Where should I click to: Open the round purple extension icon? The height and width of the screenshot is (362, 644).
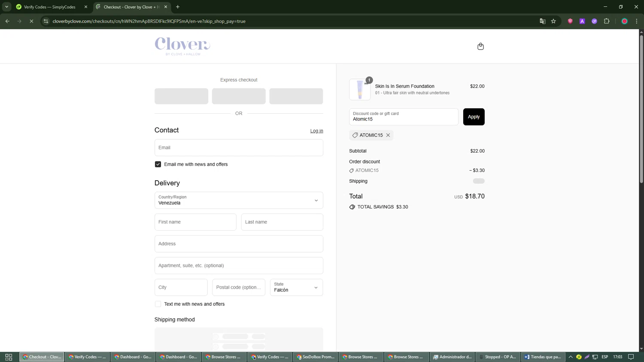594,21
